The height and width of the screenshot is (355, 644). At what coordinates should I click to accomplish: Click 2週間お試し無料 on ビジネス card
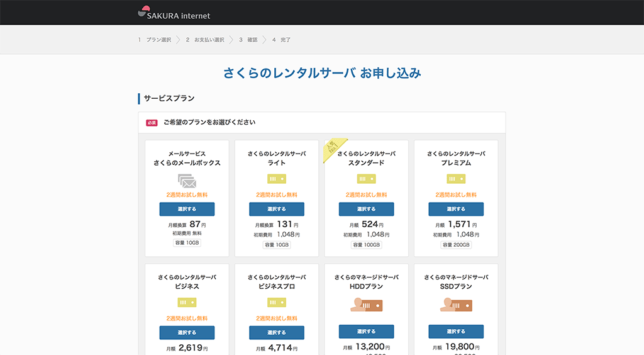[187, 318]
